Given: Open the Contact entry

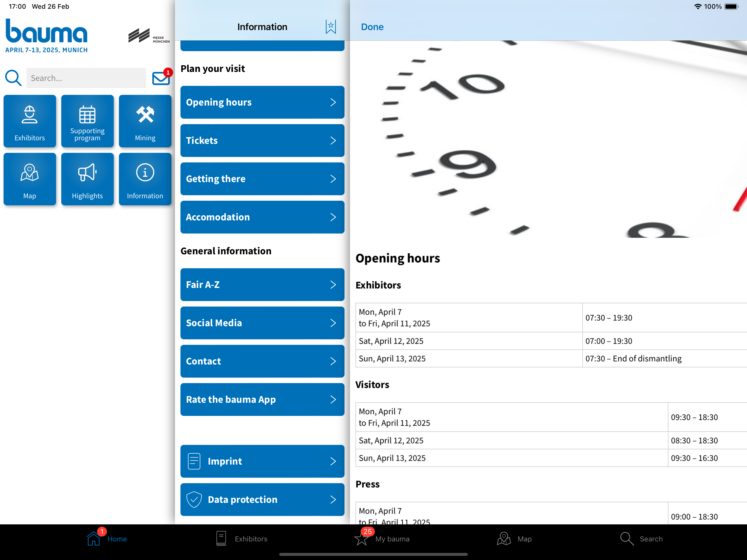Looking at the screenshot, I should [x=262, y=361].
